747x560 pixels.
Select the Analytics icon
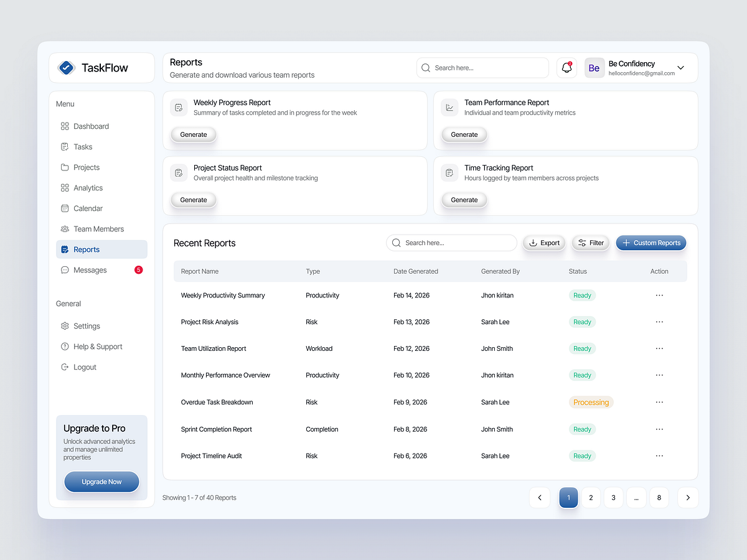65,187
